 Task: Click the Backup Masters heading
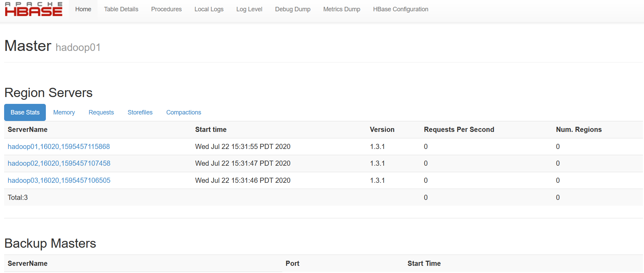pos(50,244)
